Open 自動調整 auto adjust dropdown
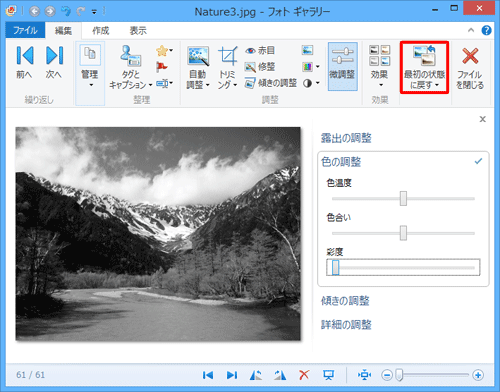The image size is (500, 392). [198, 67]
